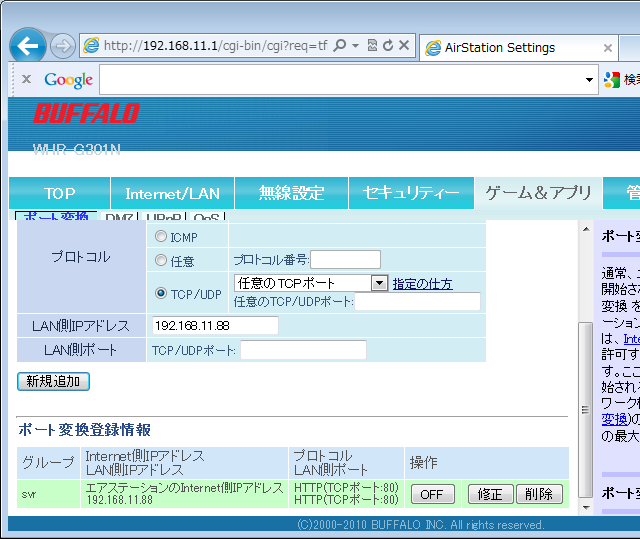Open the 任意のTCPポート dropdown
This screenshot has height=539, width=640.
pos(311,283)
